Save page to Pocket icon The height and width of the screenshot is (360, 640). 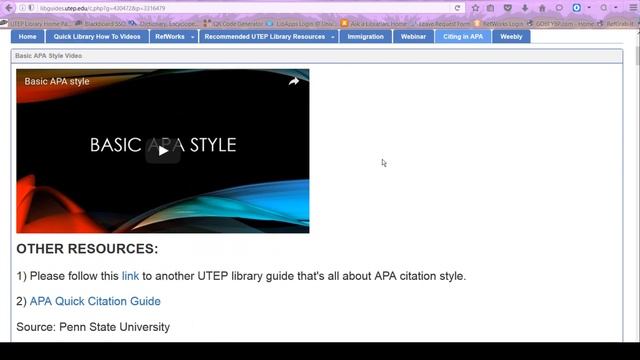[508, 8]
